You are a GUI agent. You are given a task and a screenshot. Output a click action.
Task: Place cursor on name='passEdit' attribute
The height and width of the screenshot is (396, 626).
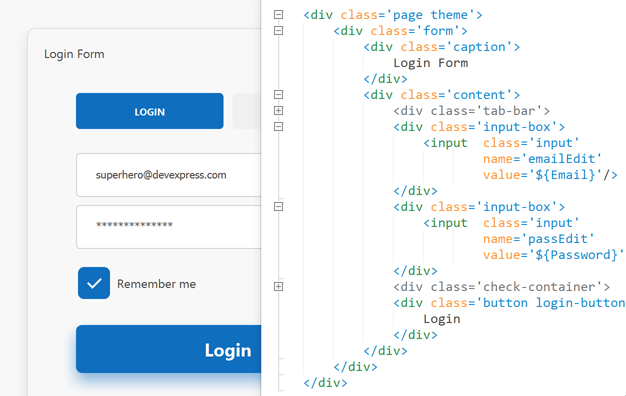[x=539, y=239]
